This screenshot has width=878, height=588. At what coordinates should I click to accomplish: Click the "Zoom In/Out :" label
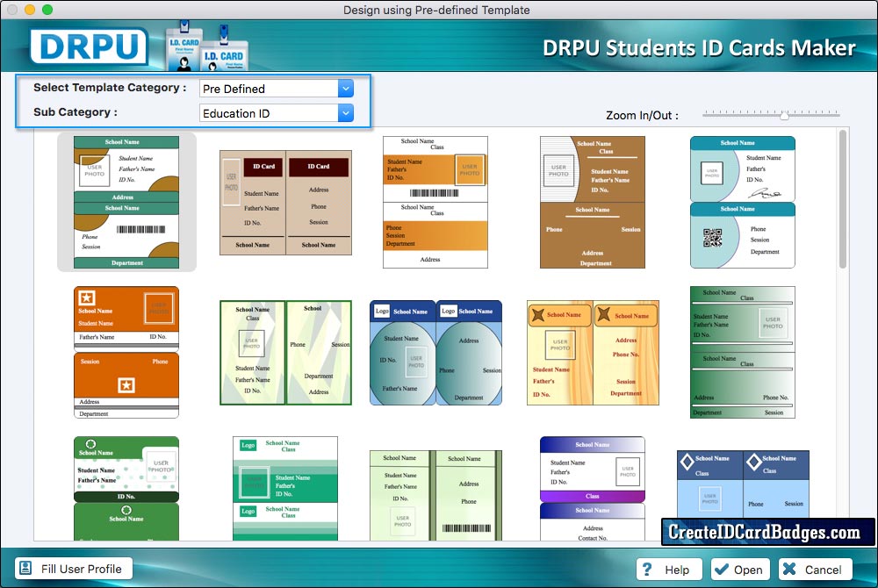[643, 115]
